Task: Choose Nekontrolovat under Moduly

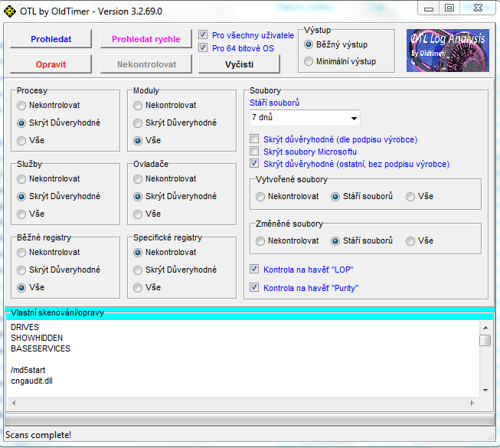Action: coord(138,105)
